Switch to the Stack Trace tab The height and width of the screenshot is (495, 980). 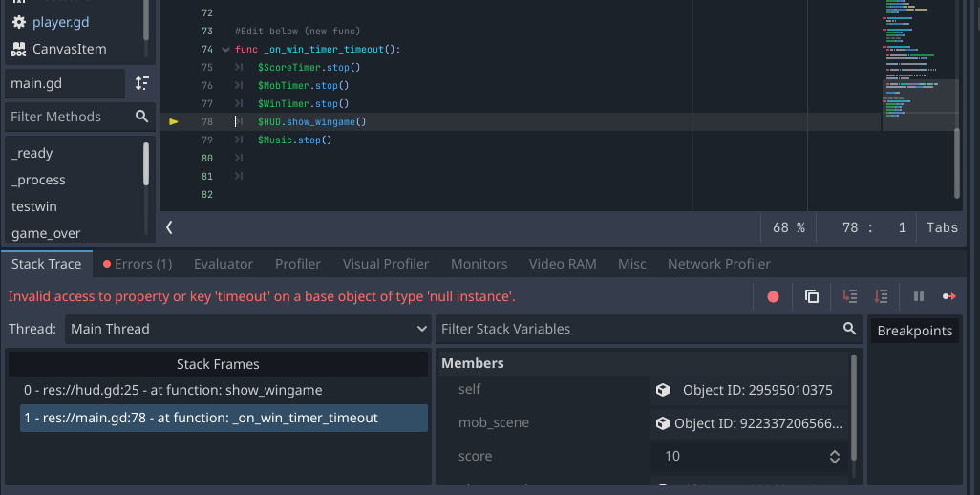(x=46, y=264)
